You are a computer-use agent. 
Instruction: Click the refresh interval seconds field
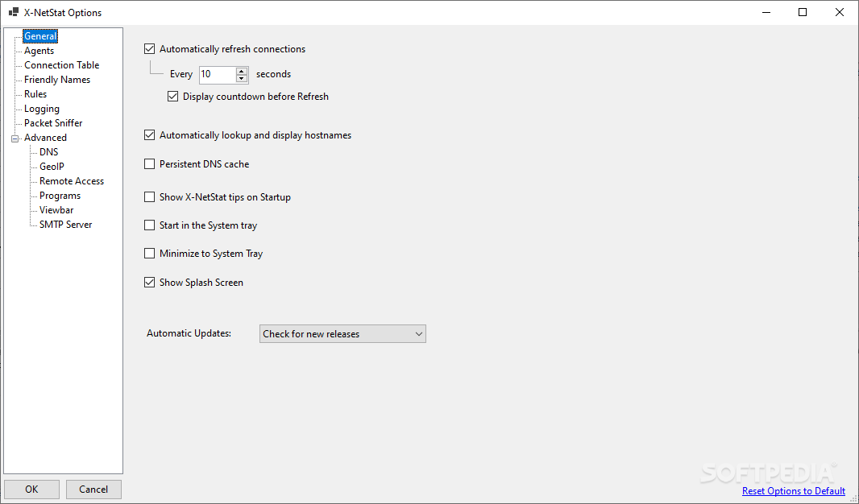[x=218, y=74]
